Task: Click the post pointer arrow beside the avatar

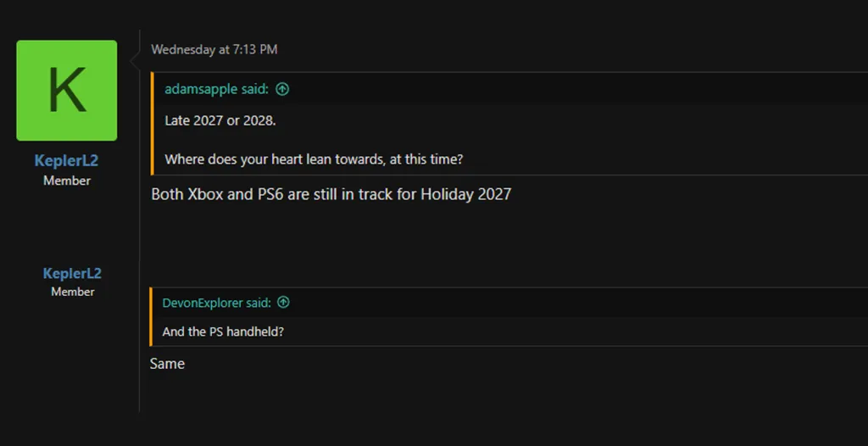Action: point(134,60)
